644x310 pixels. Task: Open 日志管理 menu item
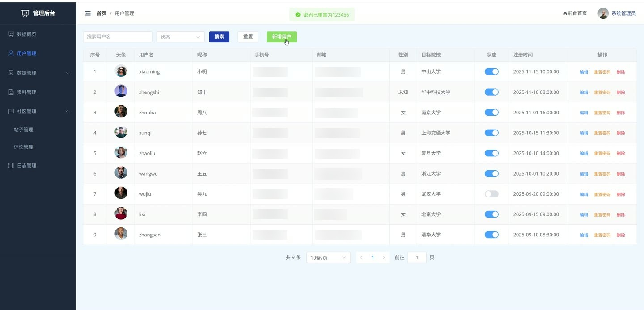pos(38,165)
